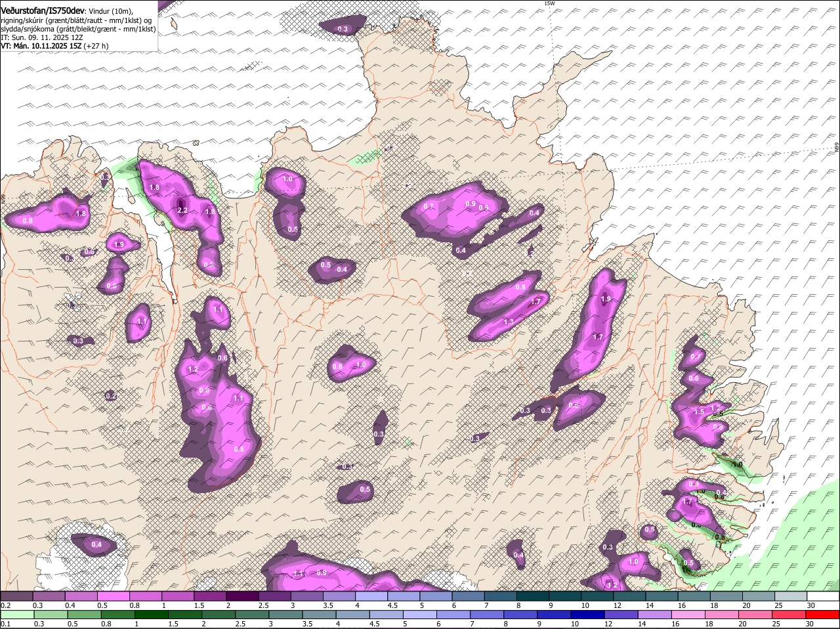Pick the darkest purple 2–2.5 swatch in purple legend
Image resolution: width=840 pixels, height=629 pixels.
pyautogui.click(x=242, y=596)
